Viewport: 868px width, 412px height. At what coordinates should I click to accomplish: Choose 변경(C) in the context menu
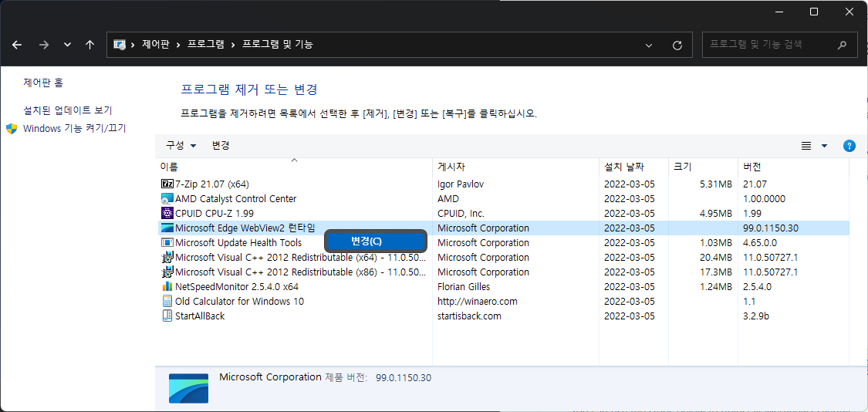click(x=376, y=241)
